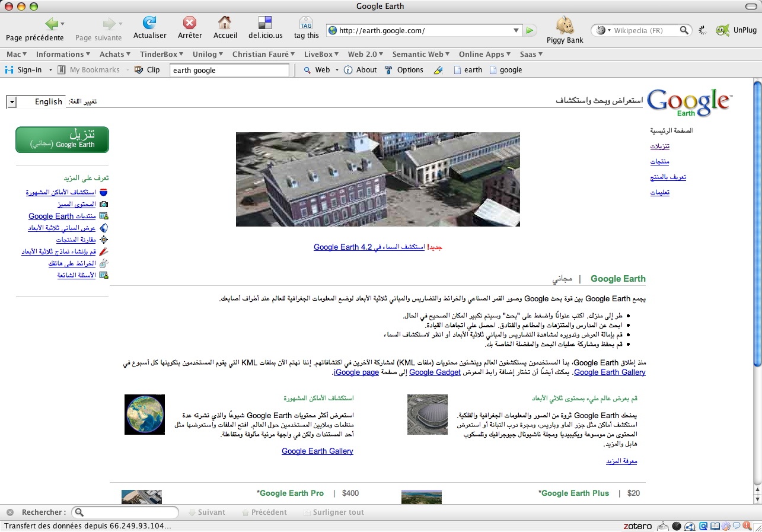The height and width of the screenshot is (532, 762).
Task: Click the About info button
Action: [361, 70]
